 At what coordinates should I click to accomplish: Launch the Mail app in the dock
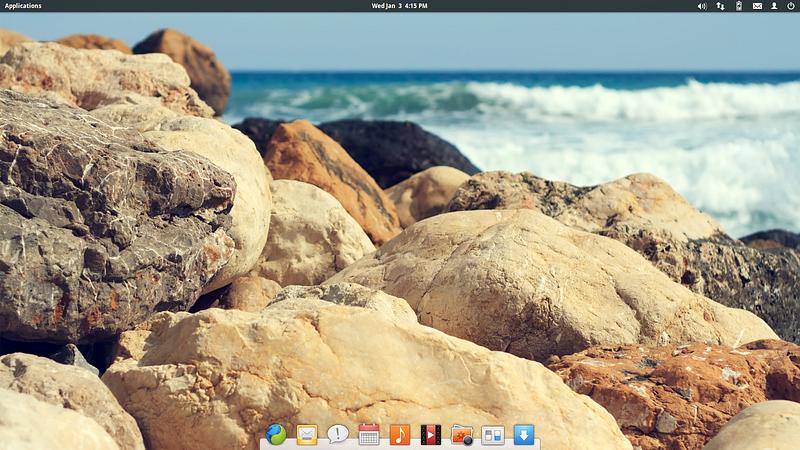[x=307, y=434]
